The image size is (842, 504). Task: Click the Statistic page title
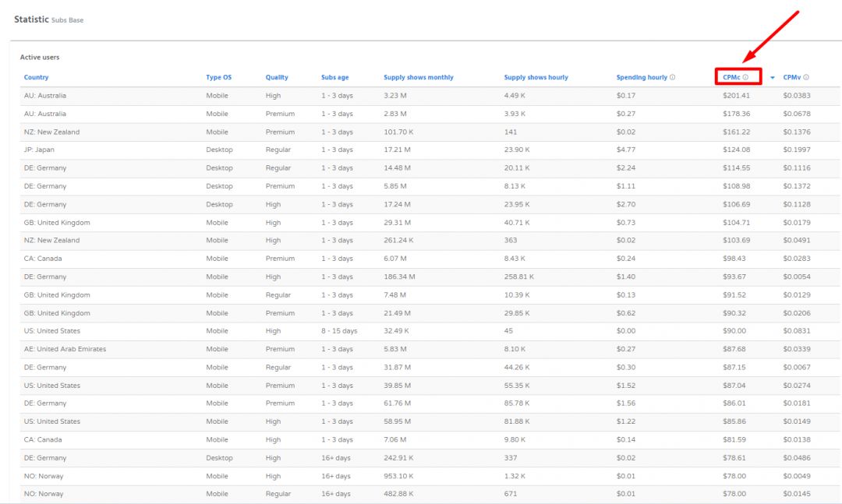31,19
